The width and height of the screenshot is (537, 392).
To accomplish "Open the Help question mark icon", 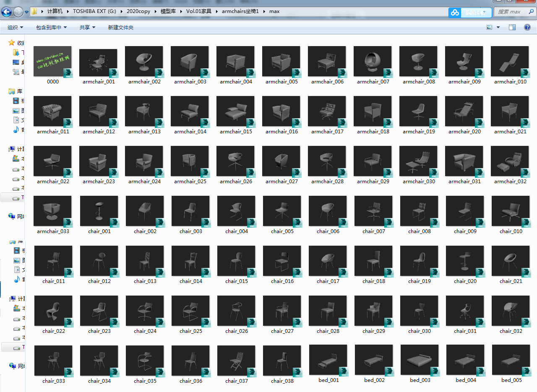I will (527, 27).
